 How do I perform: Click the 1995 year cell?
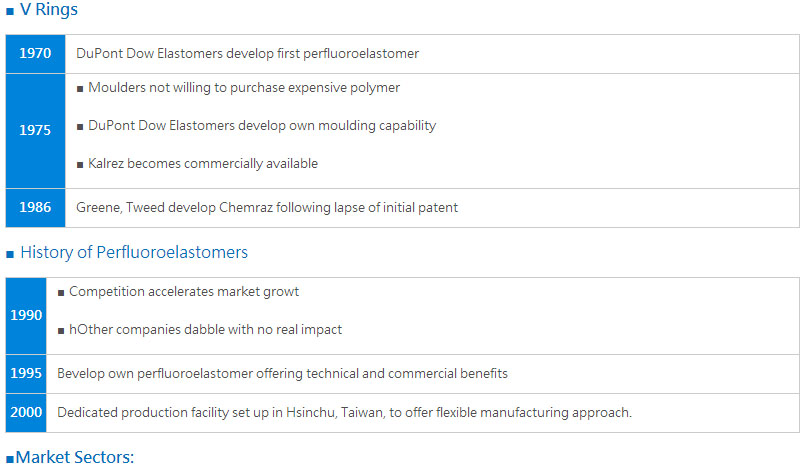point(26,374)
